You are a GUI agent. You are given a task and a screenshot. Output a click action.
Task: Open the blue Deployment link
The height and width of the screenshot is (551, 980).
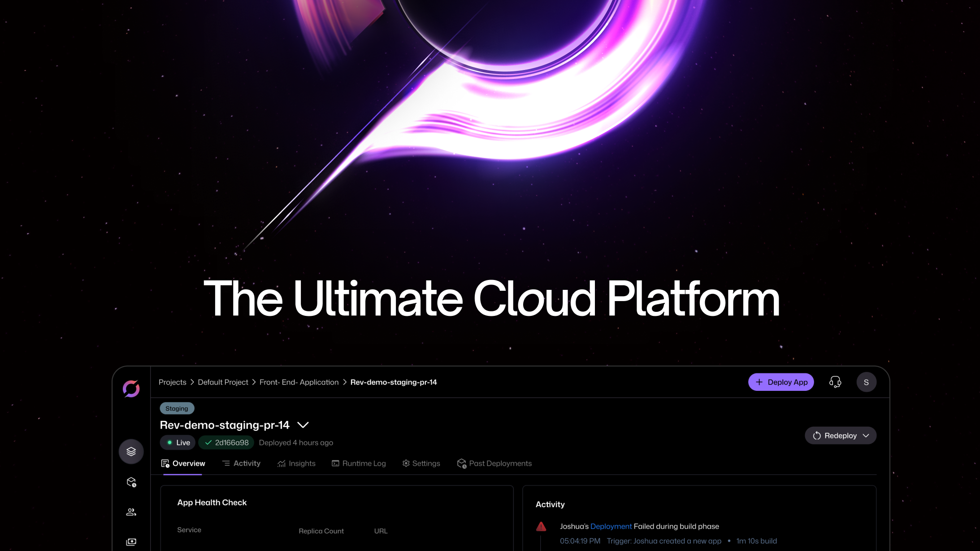pos(611,526)
